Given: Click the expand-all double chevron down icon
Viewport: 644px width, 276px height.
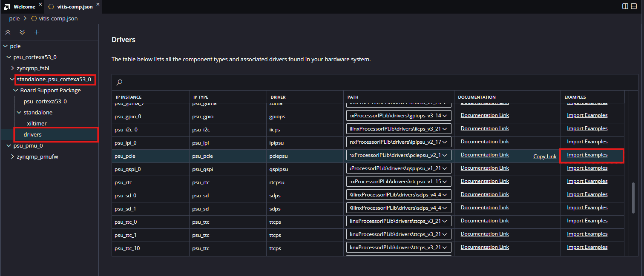Looking at the screenshot, I should tap(22, 32).
